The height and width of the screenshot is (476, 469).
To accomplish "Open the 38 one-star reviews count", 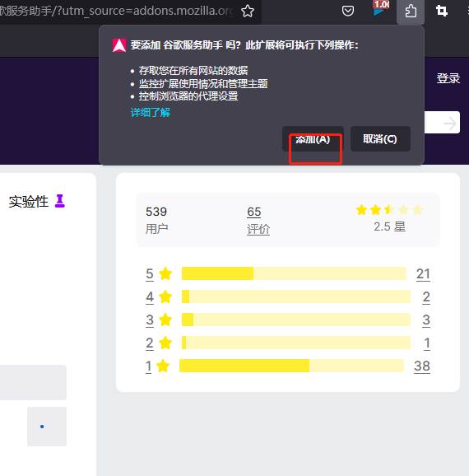I will point(422,366).
